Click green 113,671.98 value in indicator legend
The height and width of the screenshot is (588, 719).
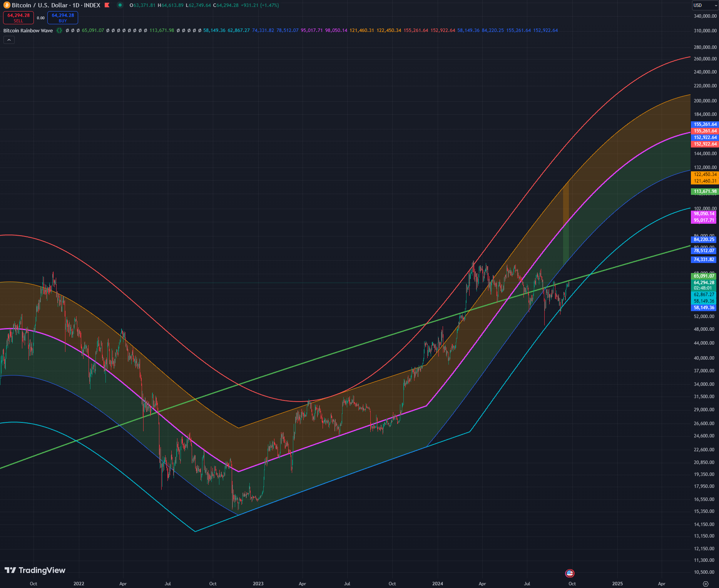[x=162, y=30]
